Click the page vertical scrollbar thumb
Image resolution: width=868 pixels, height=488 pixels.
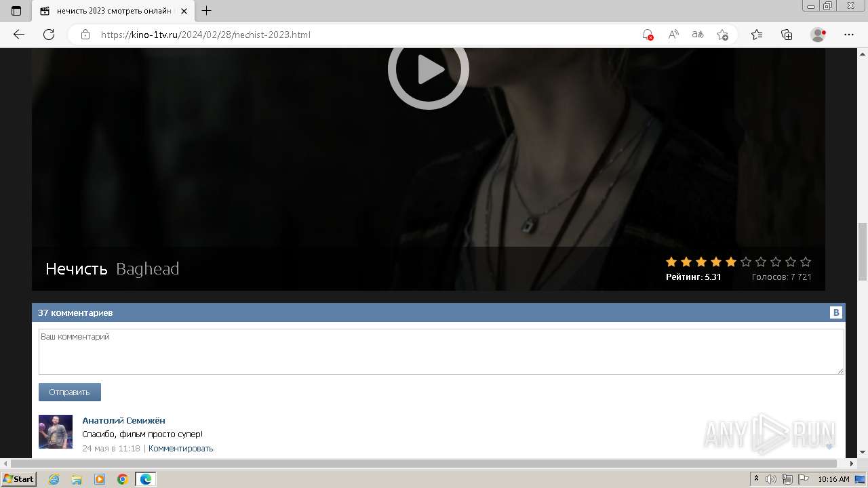(863, 251)
